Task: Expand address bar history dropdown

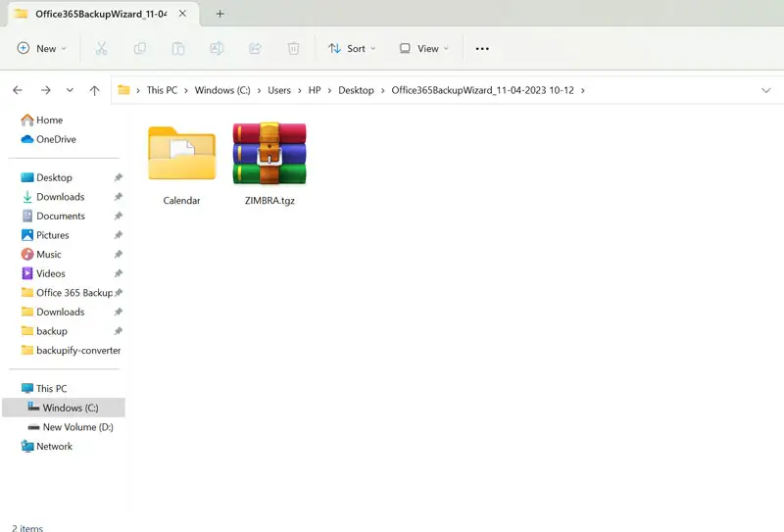Action: [765, 90]
